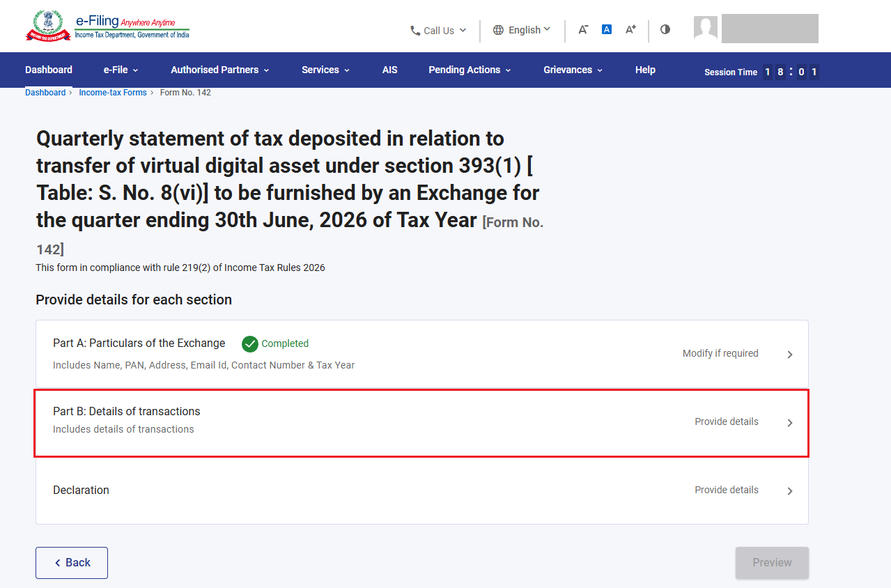
Task: Open the Authorised Partners menu
Action: pos(220,70)
